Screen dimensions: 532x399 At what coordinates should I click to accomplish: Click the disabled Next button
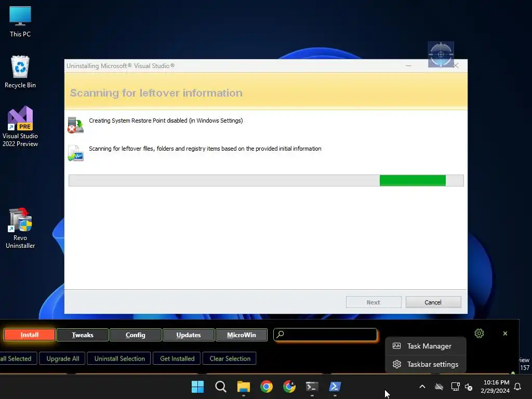click(374, 302)
